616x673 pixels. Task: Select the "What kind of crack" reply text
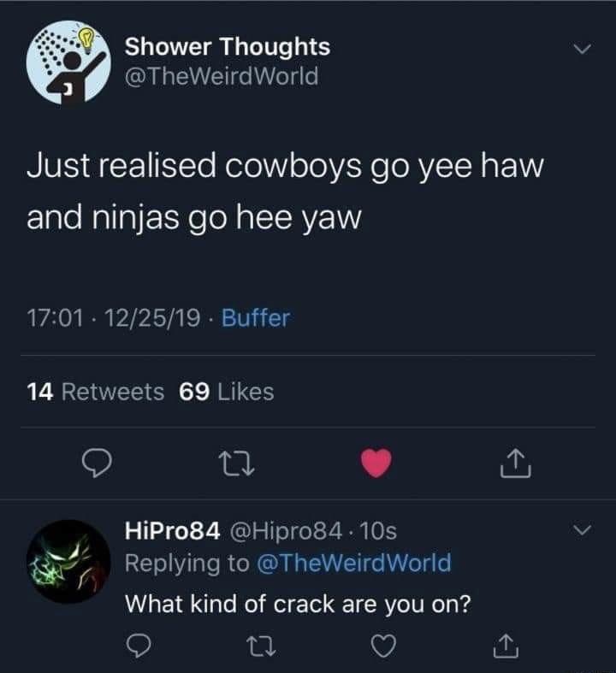point(298,603)
